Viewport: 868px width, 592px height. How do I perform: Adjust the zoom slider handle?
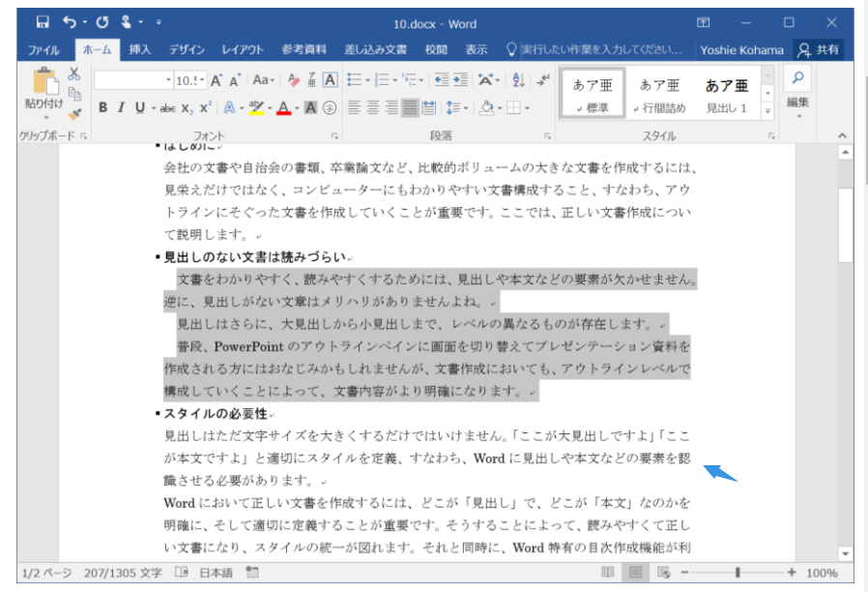[x=738, y=573]
